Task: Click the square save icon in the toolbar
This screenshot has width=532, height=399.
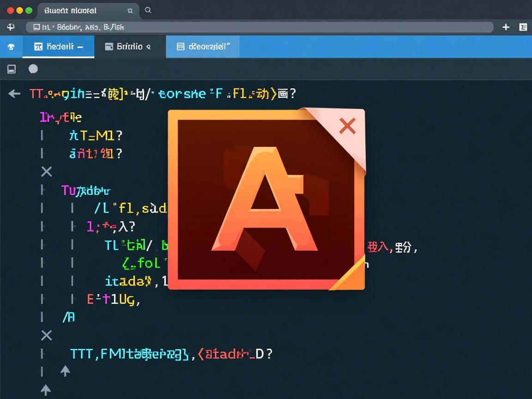Action: coord(12,69)
